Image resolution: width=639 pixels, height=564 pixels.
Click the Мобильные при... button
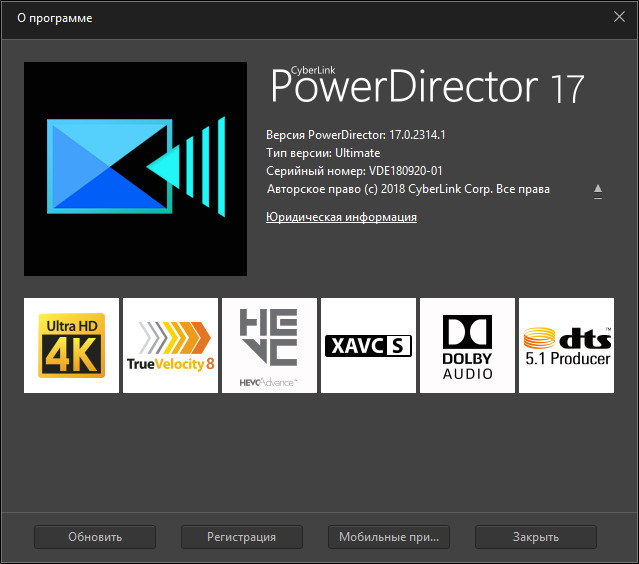coord(388,537)
